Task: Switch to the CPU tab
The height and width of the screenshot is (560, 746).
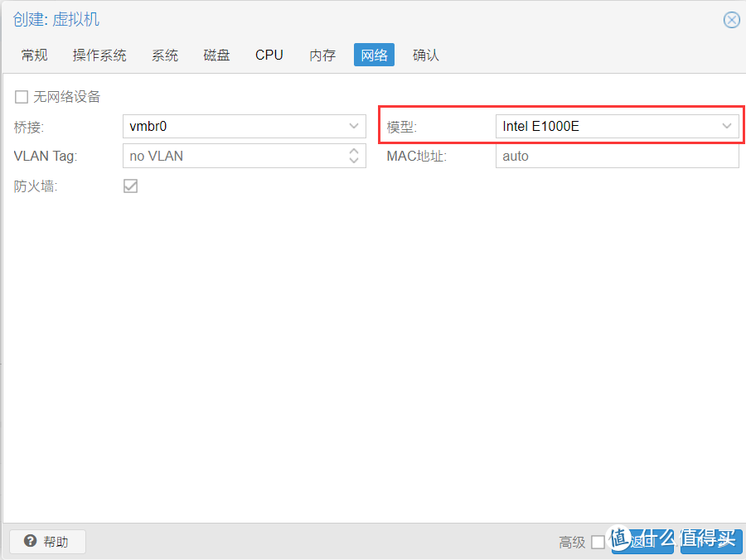Action: coord(269,56)
